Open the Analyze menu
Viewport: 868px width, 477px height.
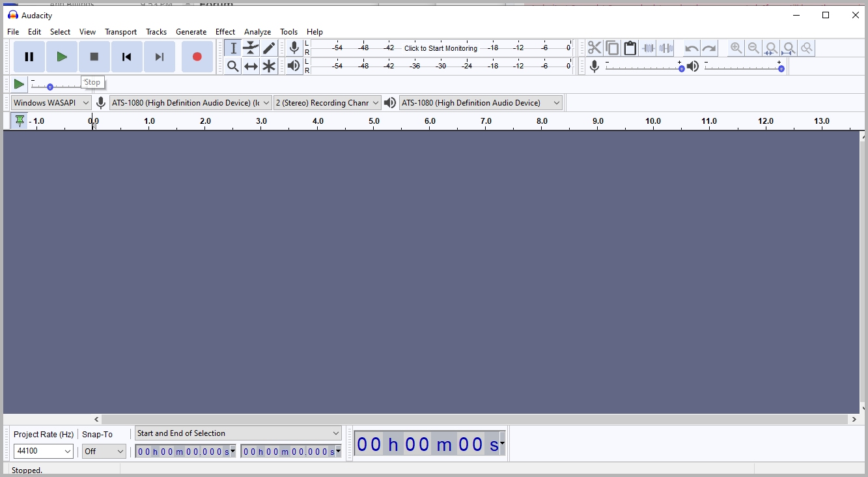pos(257,32)
